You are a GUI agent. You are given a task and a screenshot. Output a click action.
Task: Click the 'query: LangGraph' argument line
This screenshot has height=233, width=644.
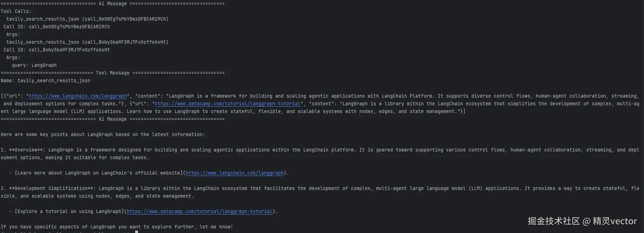click(x=34, y=65)
